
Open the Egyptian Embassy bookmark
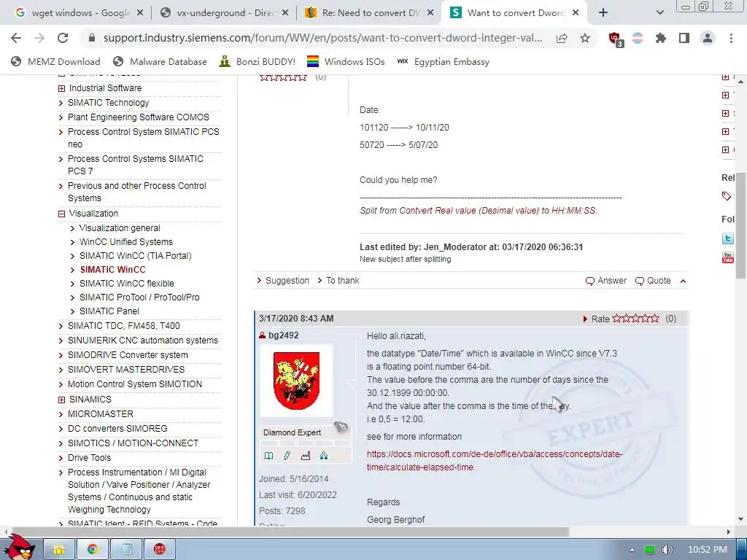443,61
